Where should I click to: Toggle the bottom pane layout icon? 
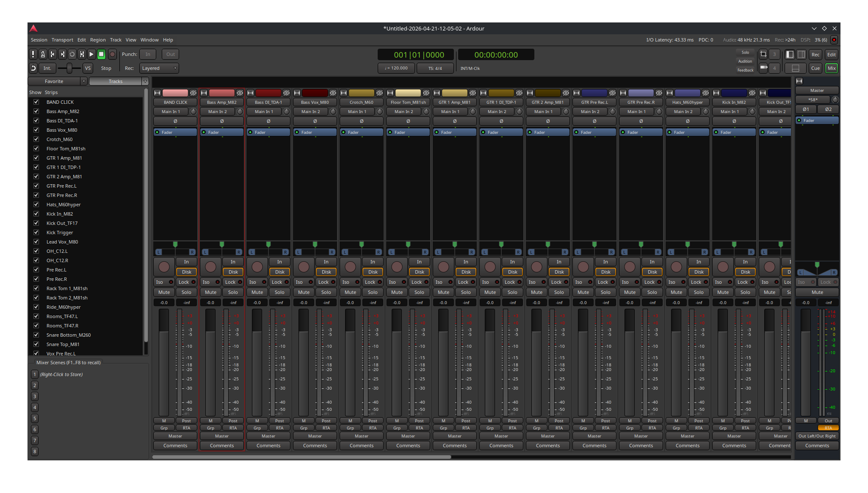click(796, 68)
